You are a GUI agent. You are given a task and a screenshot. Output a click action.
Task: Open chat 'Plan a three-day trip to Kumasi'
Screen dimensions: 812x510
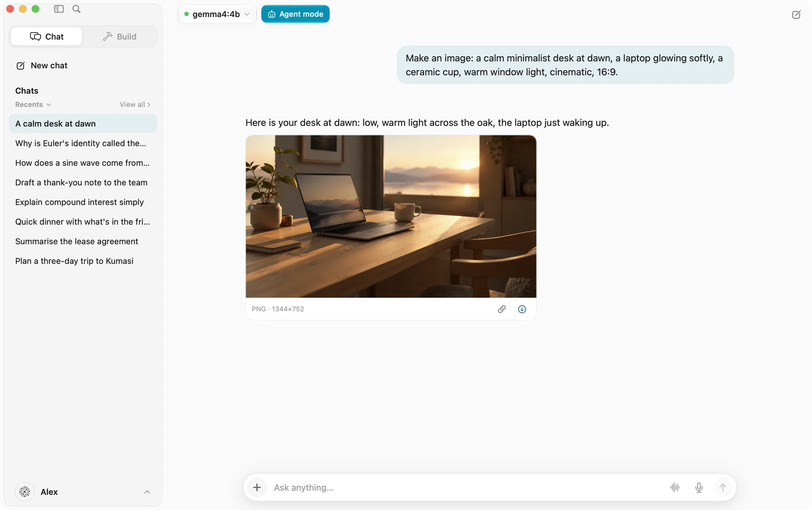pyautogui.click(x=83, y=261)
